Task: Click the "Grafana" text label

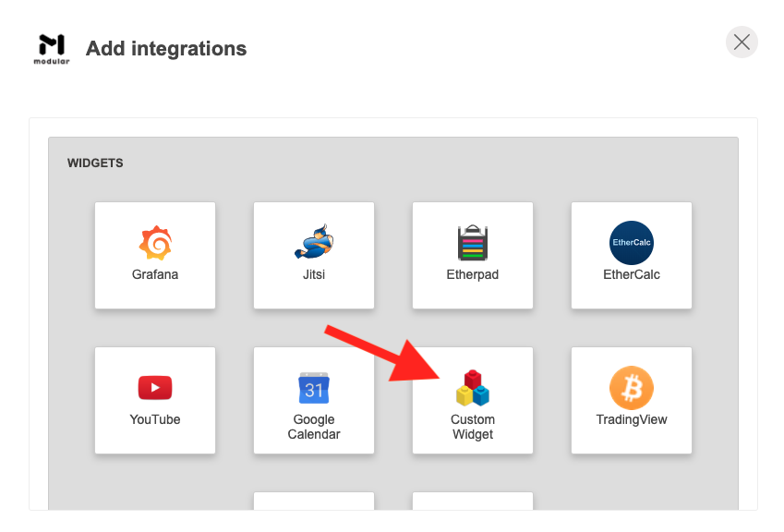Action: pyautogui.click(x=155, y=274)
